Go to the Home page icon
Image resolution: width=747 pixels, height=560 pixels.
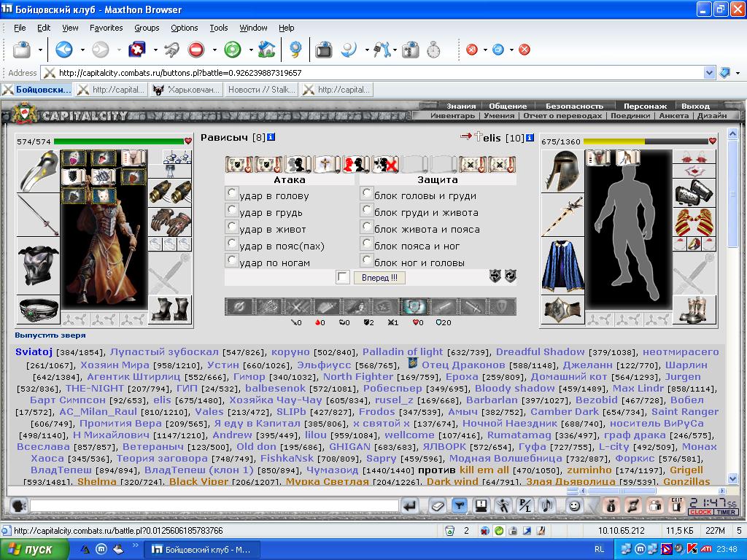point(267,50)
